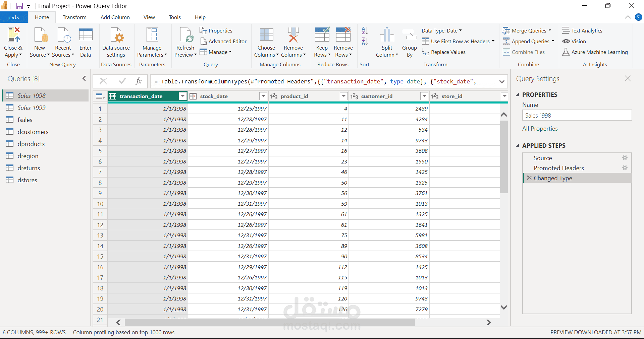
Task: Click the All Properties link
Action: click(540, 129)
